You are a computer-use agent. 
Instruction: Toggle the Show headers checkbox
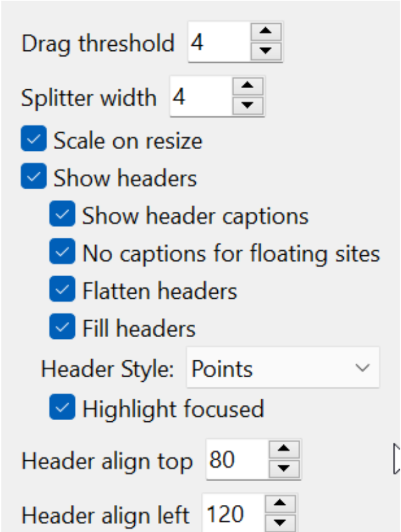[x=33, y=177]
